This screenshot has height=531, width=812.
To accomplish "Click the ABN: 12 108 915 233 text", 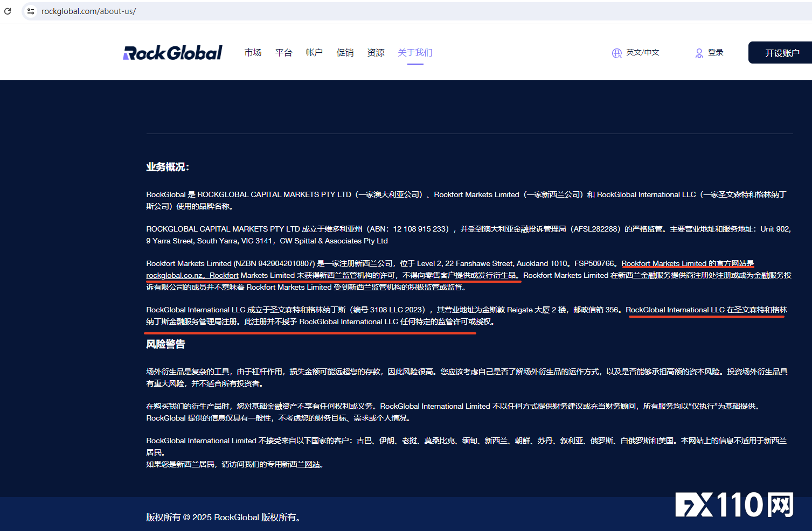I will pos(407,229).
